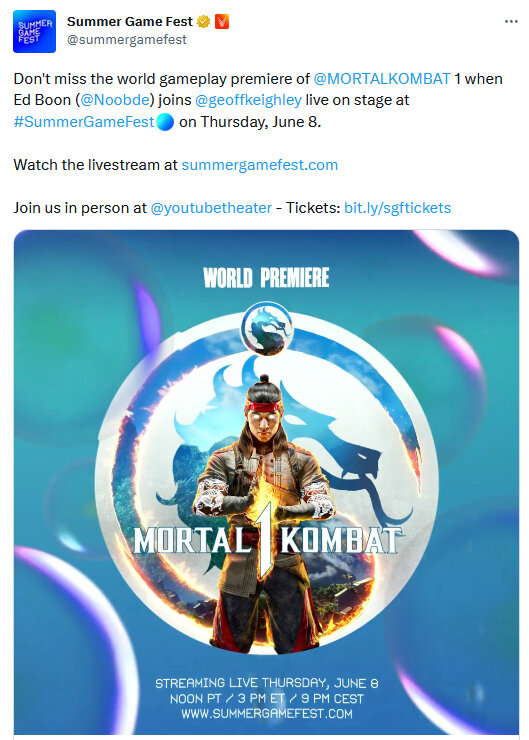Follow the bit.ly/sgftickets link

[397, 208]
